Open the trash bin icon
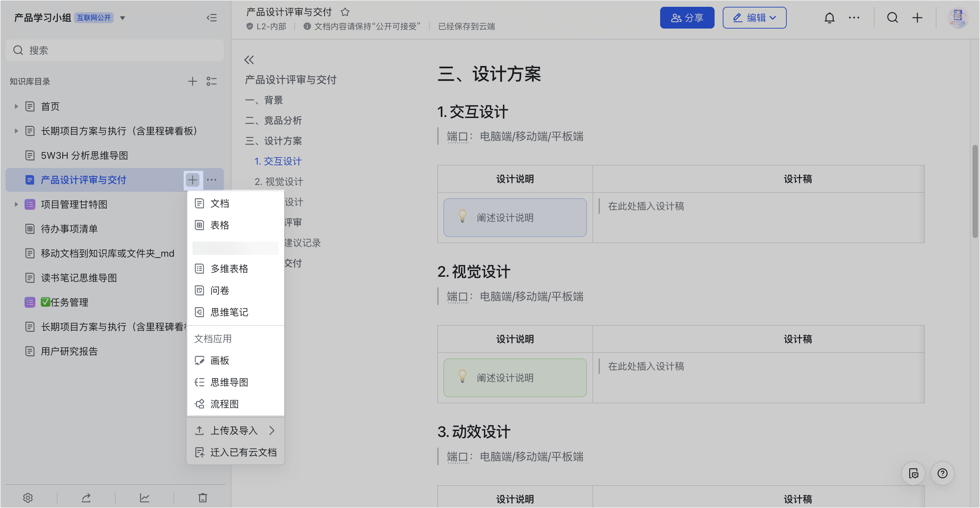 coord(203,497)
